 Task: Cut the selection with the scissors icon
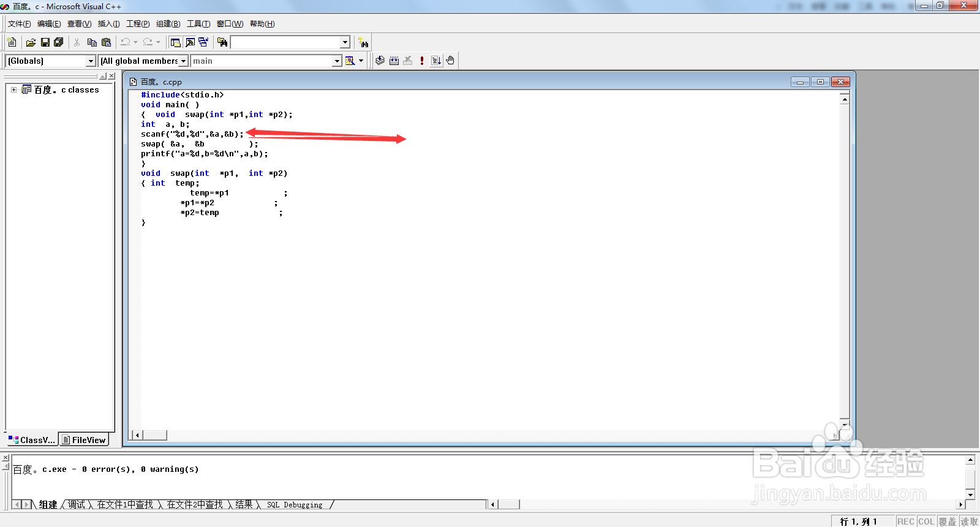[x=77, y=42]
